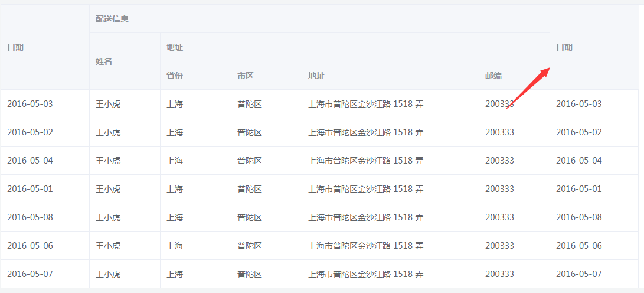Select date 2016-05-04 beside the 王小虎 cell
Viewport: 644px width, 293px height.
pyautogui.click(x=30, y=161)
